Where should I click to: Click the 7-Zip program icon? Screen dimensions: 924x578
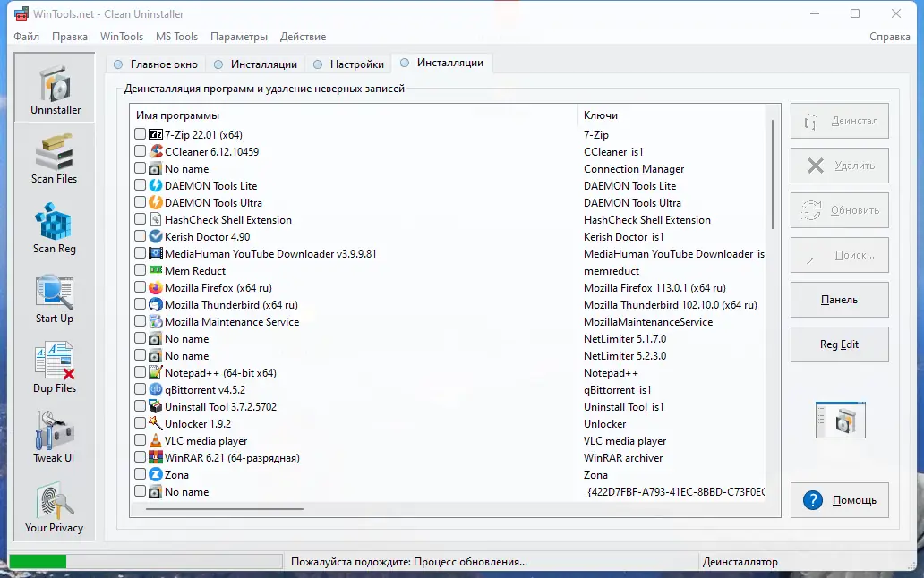pos(156,135)
